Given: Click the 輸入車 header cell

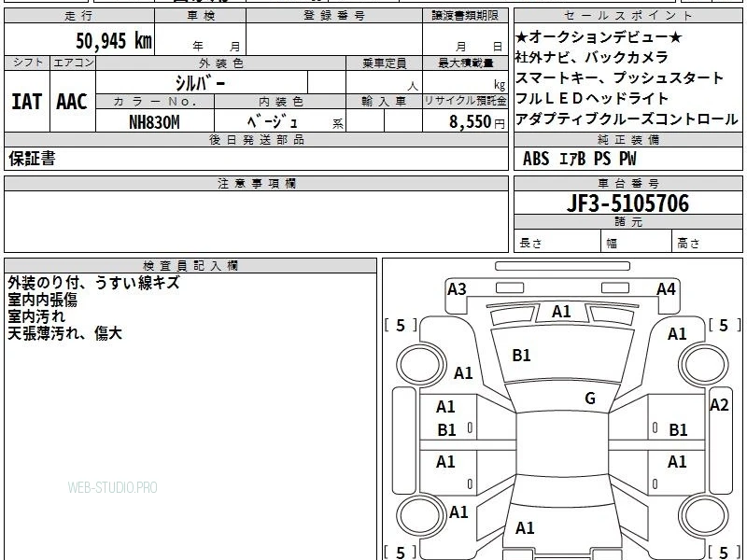Looking at the screenshot, I should tap(384, 102).
